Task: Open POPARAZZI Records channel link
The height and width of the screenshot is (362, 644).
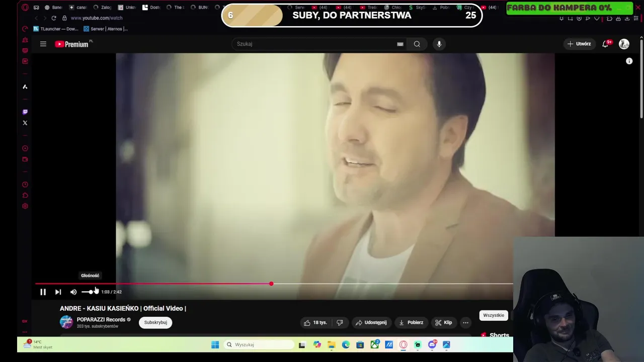Action: click(x=101, y=319)
